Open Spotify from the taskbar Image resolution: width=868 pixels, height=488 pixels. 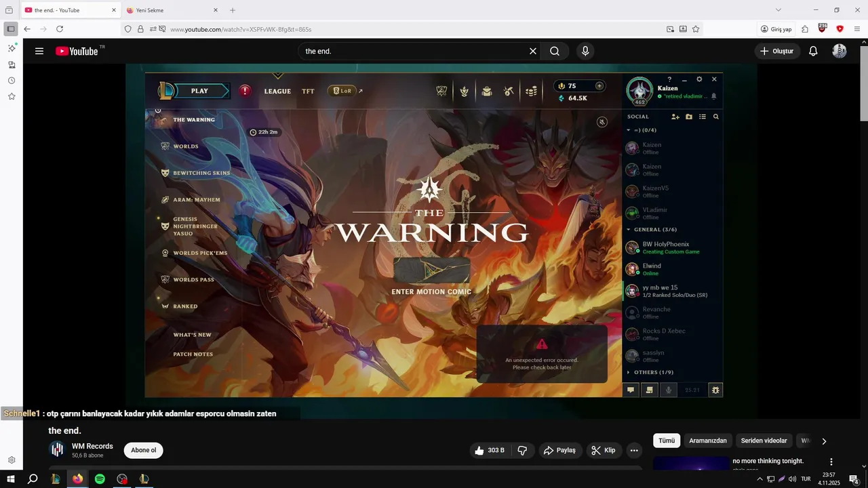[100, 479]
